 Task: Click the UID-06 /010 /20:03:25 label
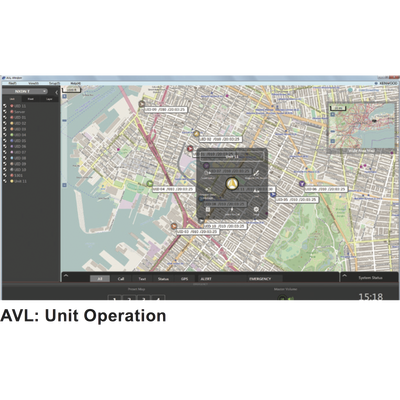pos(326,189)
